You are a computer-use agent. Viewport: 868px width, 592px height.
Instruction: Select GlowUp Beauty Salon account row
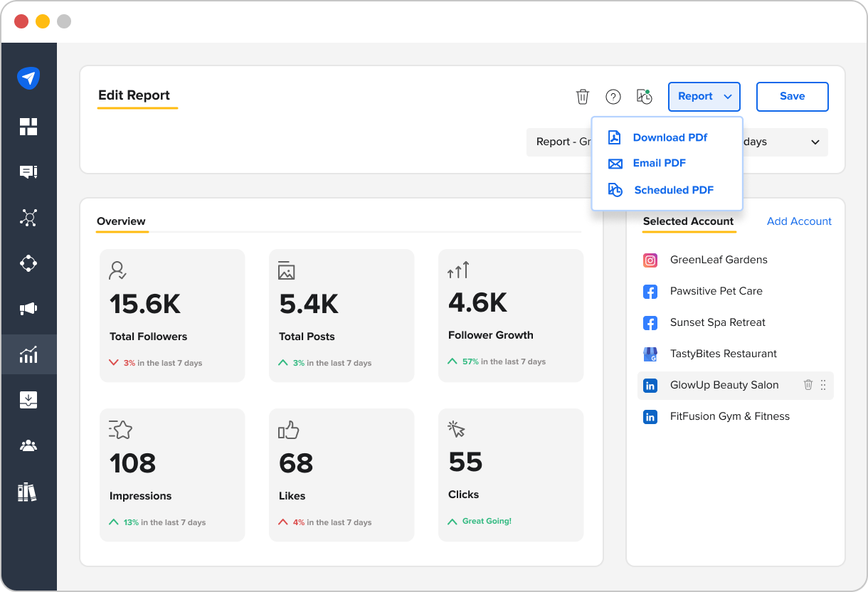pyautogui.click(x=736, y=385)
